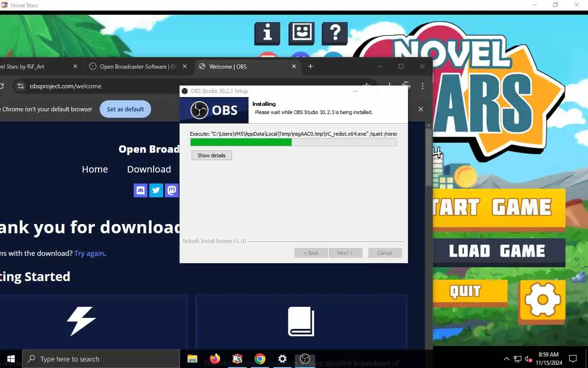Viewport: 588px width, 368px height.
Task: Click the Discord icon on OBS page
Action: pos(141,190)
